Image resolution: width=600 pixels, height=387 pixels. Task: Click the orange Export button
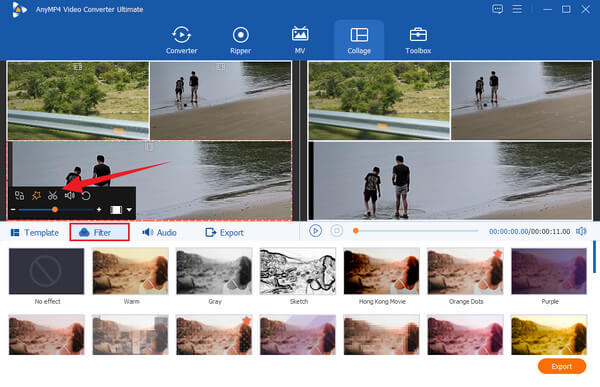562,366
